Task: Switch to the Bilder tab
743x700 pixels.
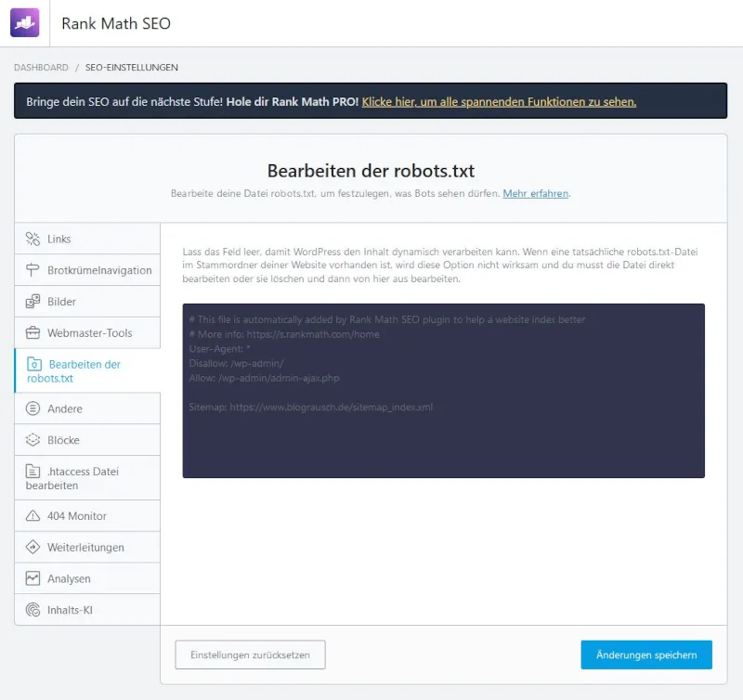Action: point(87,301)
